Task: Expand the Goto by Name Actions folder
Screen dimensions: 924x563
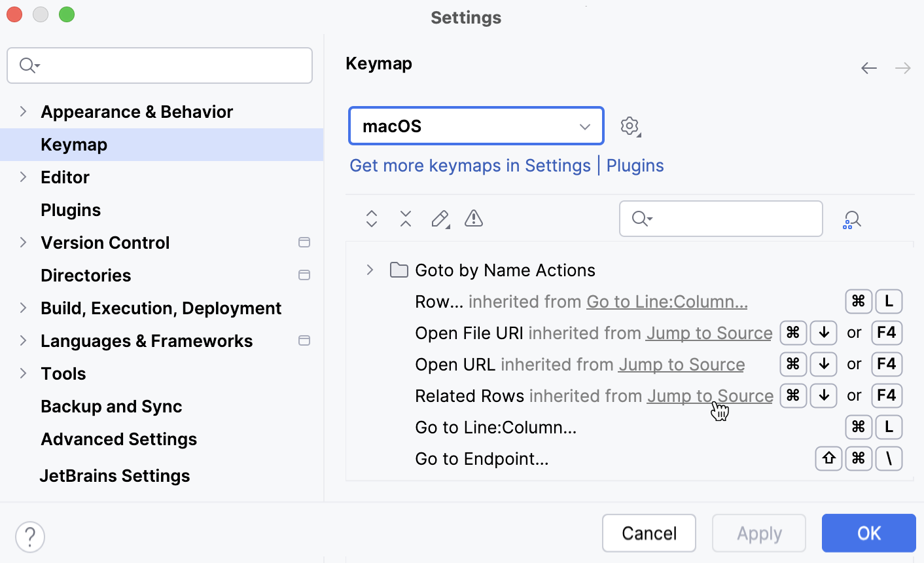Action: [370, 270]
